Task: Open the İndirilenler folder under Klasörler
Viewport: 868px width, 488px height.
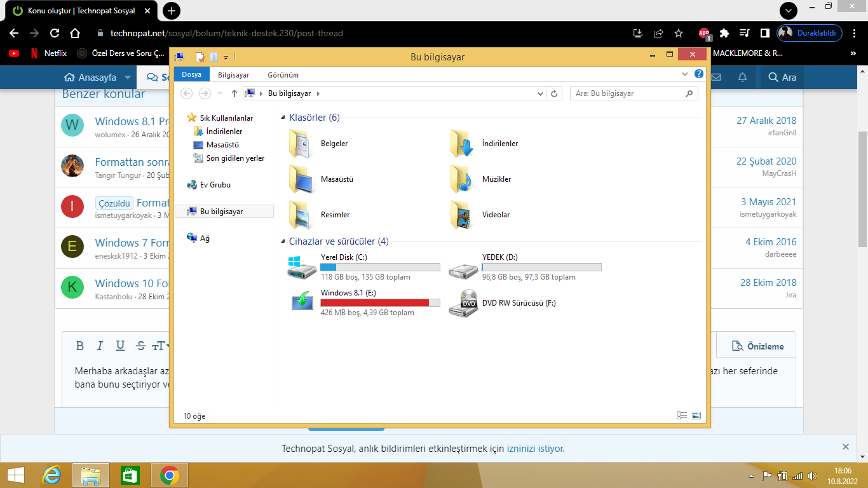Action: point(484,144)
